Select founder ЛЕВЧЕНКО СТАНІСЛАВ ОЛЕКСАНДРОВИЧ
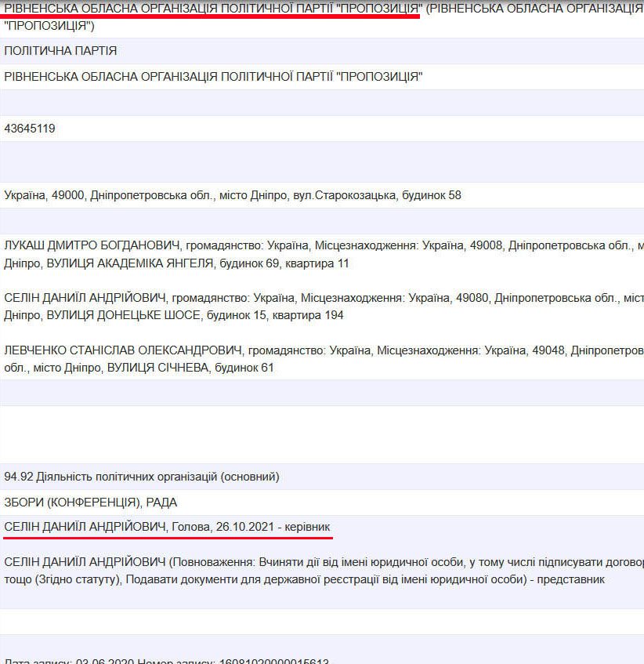This screenshot has height=664, width=644. click(123, 350)
